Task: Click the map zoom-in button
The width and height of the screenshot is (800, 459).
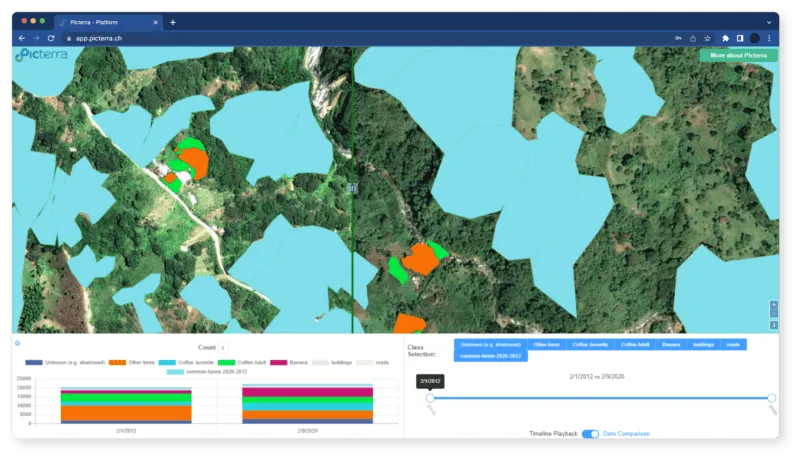Action: pos(773,304)
